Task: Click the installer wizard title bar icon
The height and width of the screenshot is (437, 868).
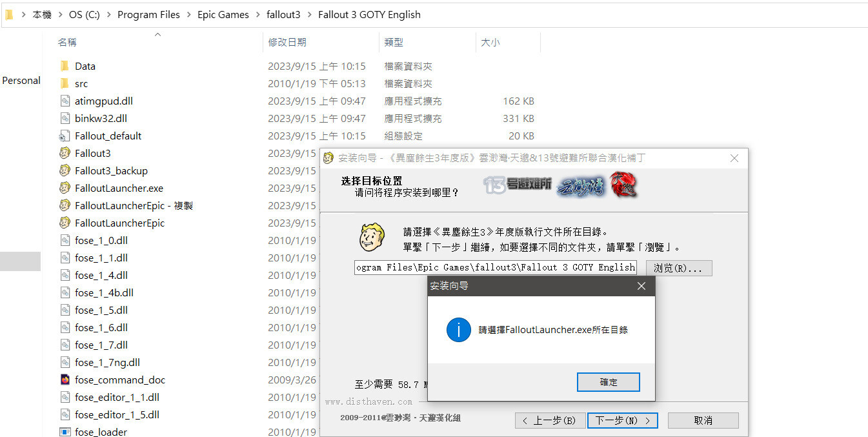Action: click(x=328, y=158)
